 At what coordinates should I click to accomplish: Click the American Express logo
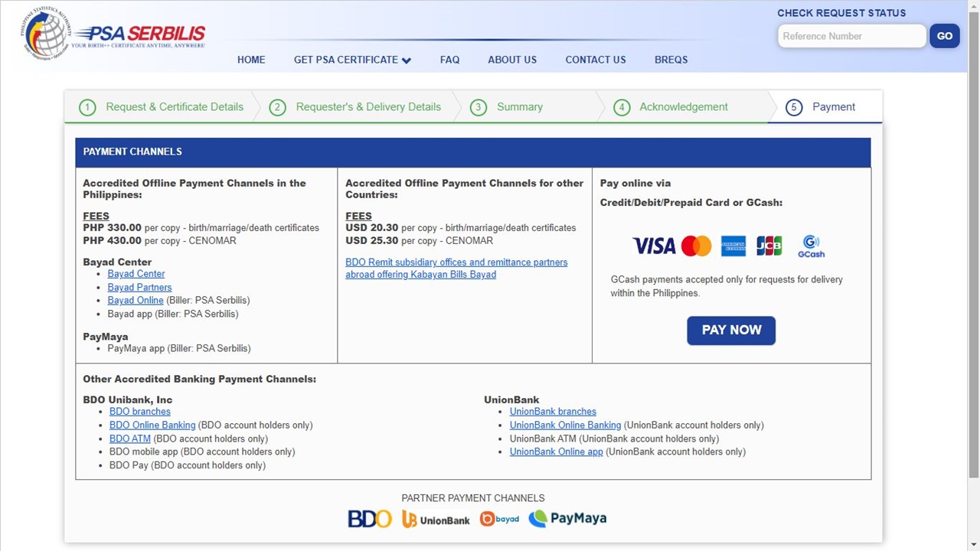[x=733, y=246]
